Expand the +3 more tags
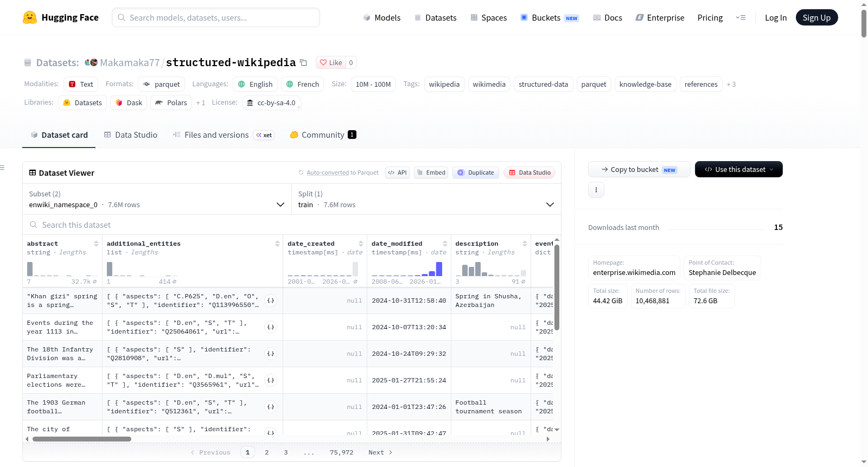 [x=731, y=85]
